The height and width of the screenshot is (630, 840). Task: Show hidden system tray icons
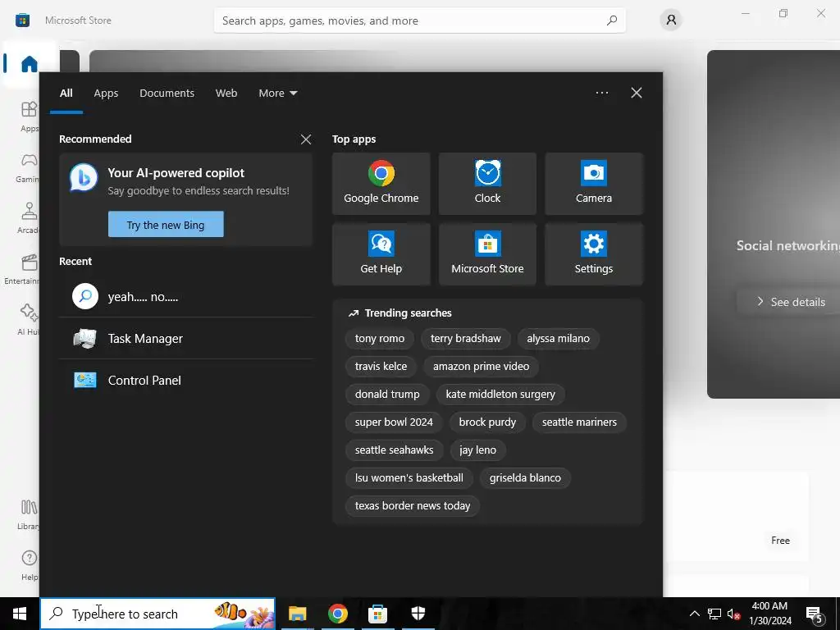pyautogui.click(x=694, y=614)
